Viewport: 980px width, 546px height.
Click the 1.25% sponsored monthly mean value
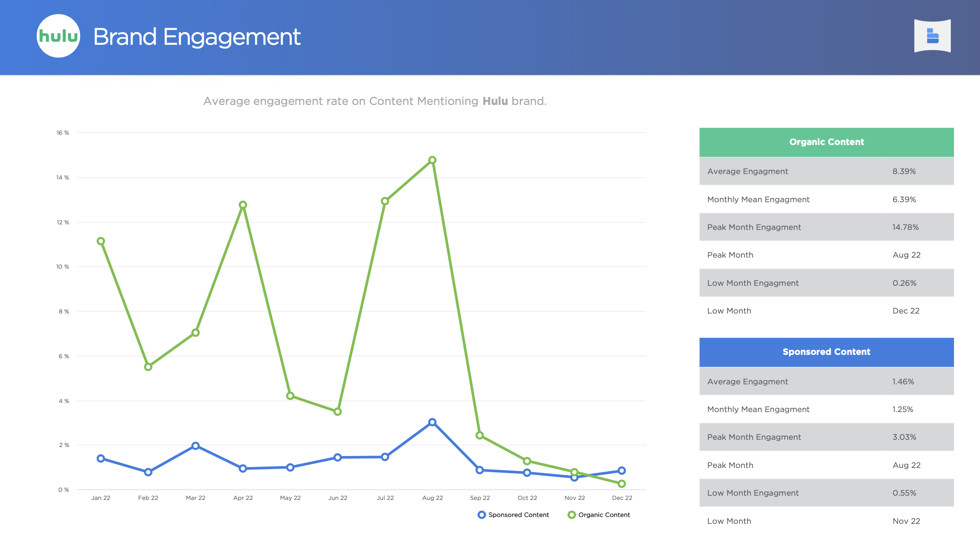[903, 409]
